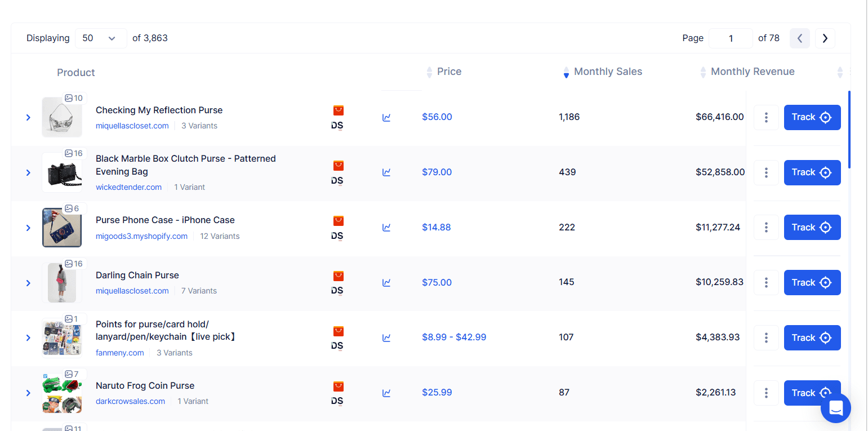This screenshot has height=431, width=868.
Task: Expand the Purse Phone Case row
Action: click(28, 228)
